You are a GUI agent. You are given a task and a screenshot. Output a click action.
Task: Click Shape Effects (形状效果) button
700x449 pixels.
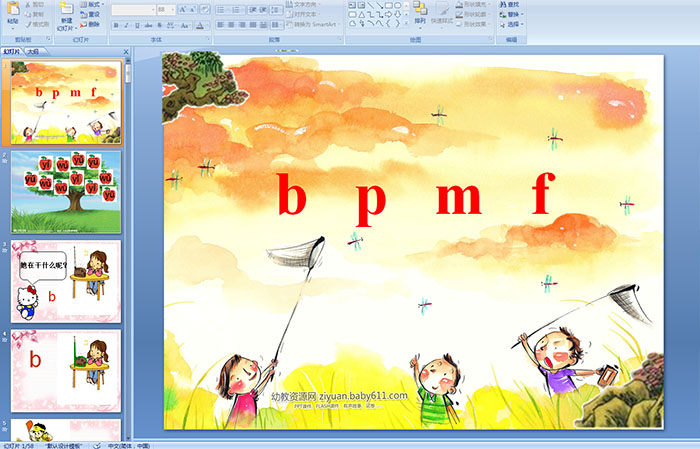point(473,24)
